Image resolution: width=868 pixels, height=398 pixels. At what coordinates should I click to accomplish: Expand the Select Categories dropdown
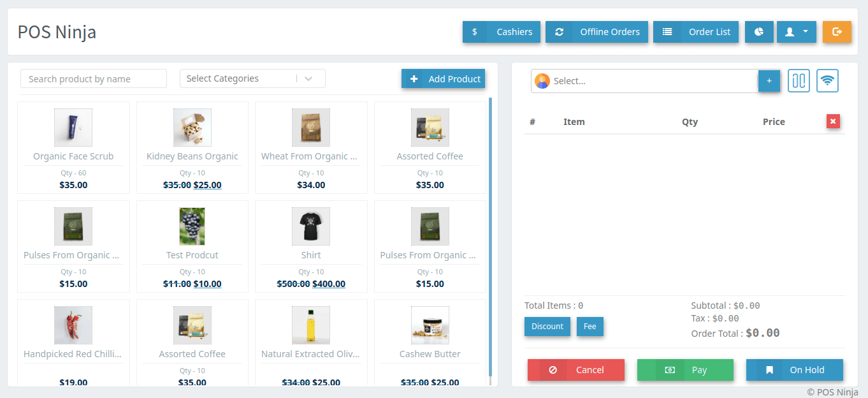tap(252, 78)
